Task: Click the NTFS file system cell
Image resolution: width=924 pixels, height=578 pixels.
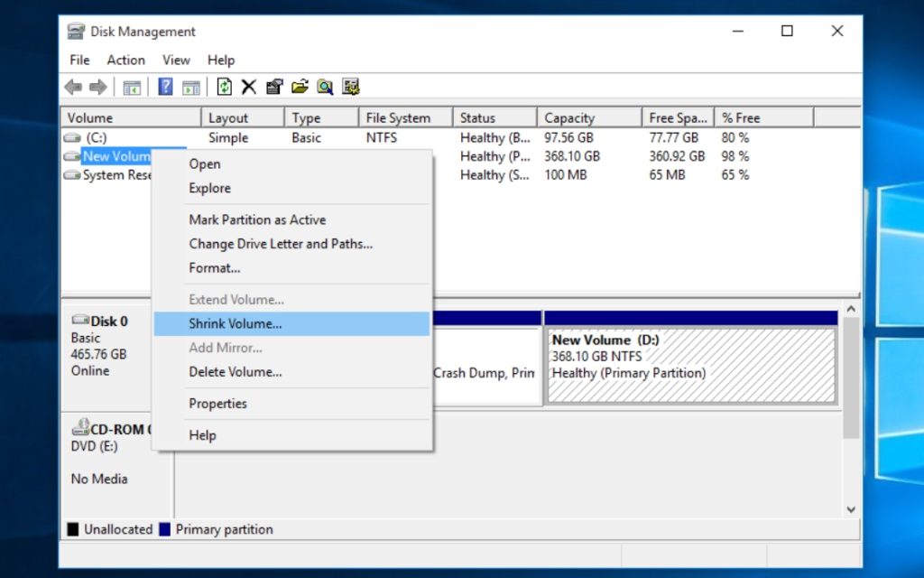Action: point(382,137)
